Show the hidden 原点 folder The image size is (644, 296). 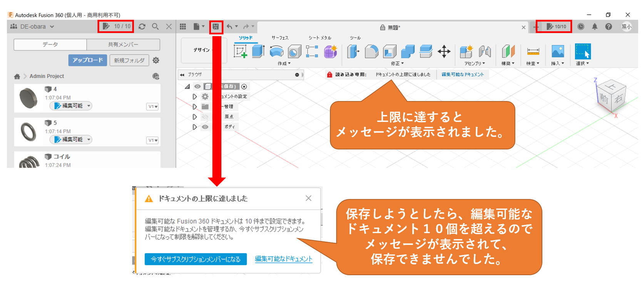(x=205, y=116)
